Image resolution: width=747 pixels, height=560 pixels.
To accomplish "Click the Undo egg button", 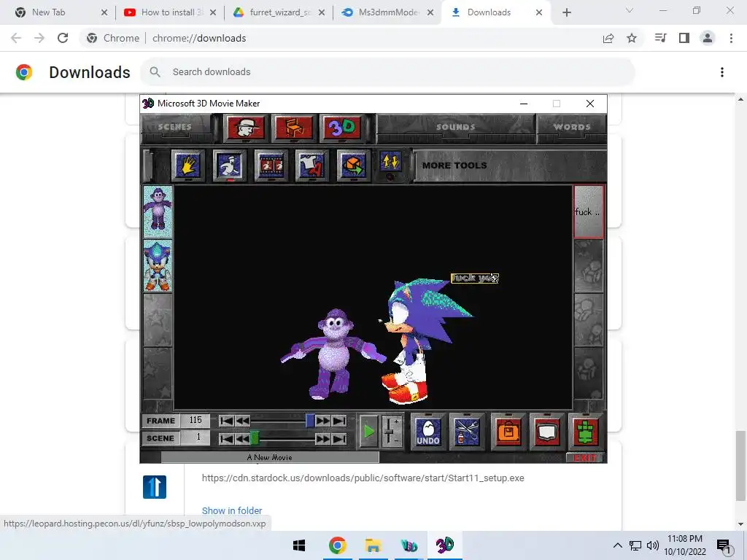I will [427, 432].
